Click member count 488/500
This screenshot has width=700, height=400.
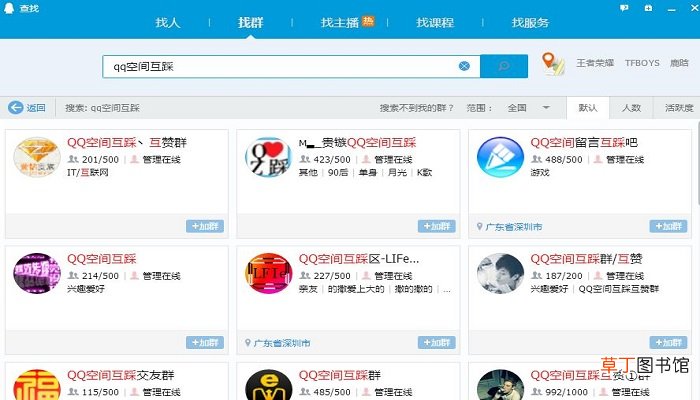(x=563, y=159)
